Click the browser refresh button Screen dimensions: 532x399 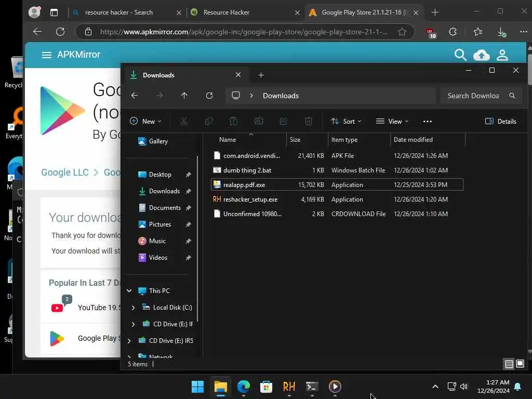pos(60,32)
